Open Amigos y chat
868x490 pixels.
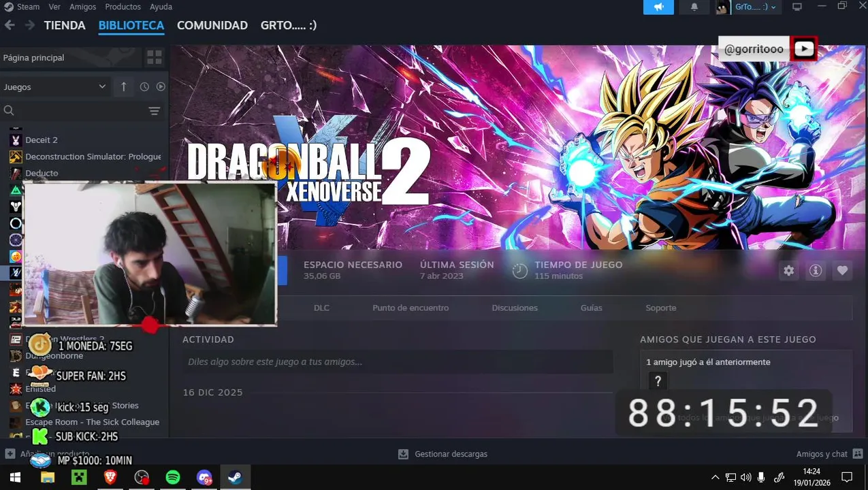[x=822, y=454]
